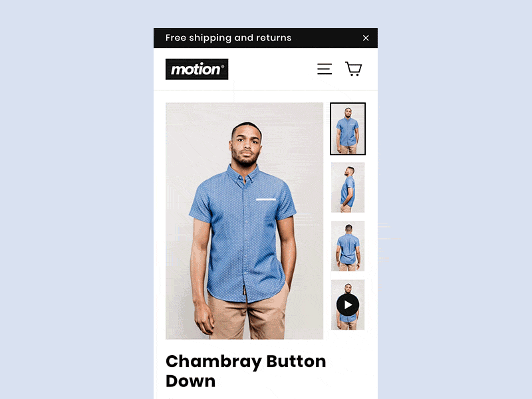Select the front-view shirt thumbnail
This screenshot has height=399, width=532.
(x=348, y=128)
